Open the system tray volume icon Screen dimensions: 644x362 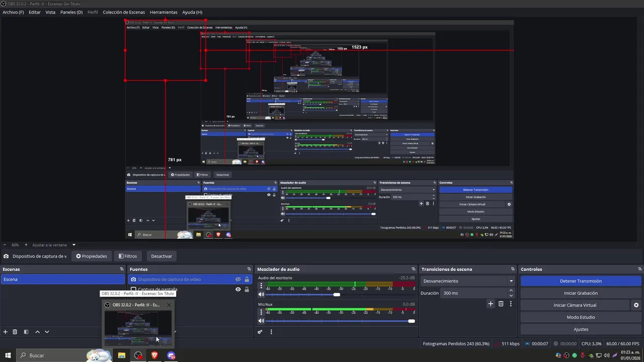click(x=606, y=355)
